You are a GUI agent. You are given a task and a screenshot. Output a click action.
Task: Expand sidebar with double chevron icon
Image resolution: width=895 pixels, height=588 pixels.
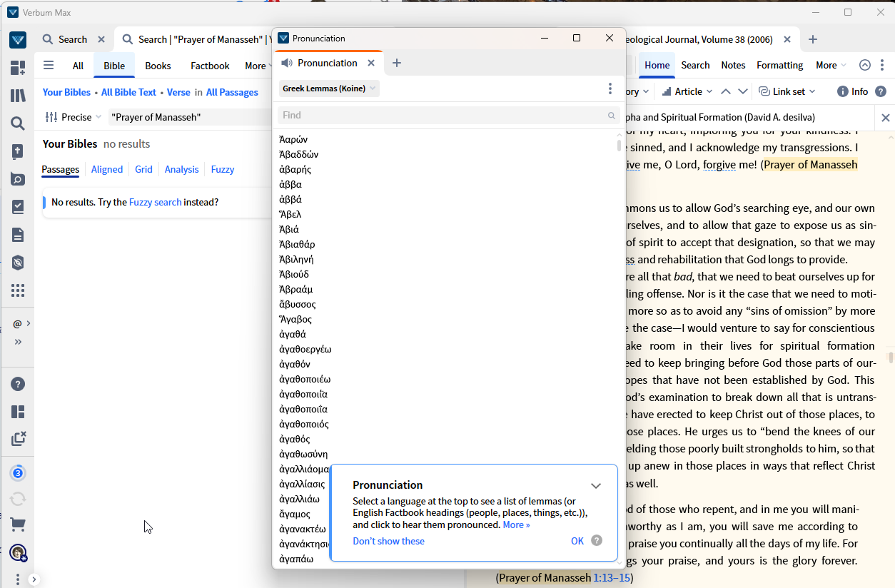click(x=18, y=342)
